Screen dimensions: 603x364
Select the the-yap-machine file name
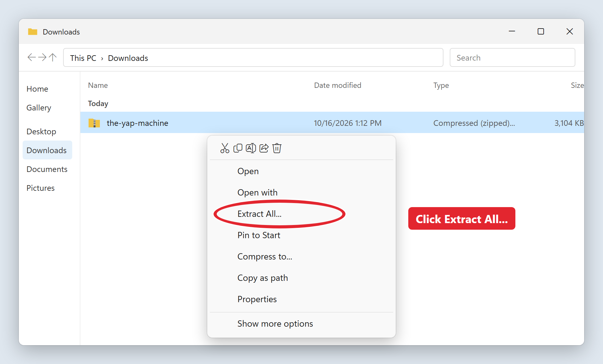[x=137, y=123]
